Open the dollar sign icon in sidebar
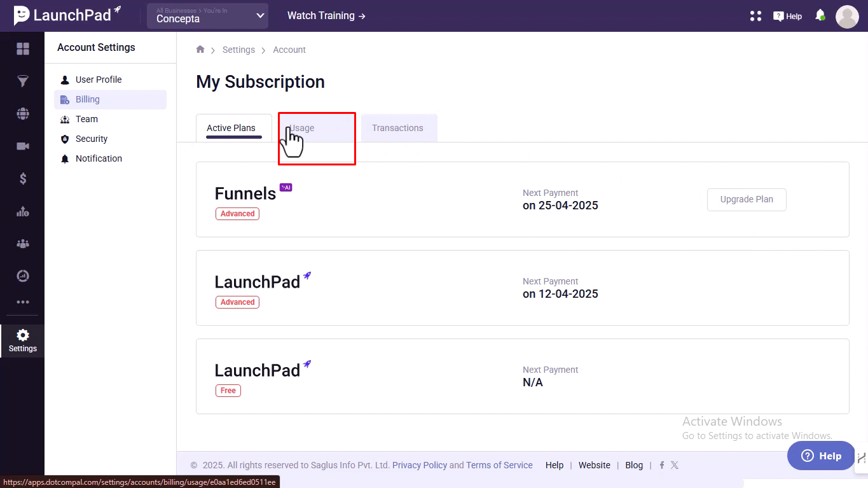The height and width of the screenshot is (488, 868). [23, 179]
